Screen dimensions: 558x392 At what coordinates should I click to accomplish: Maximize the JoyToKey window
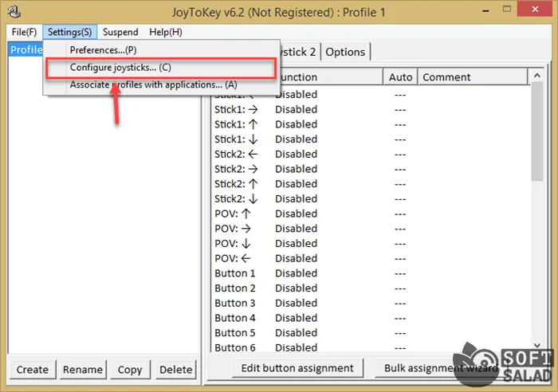(x=507, y=10)
